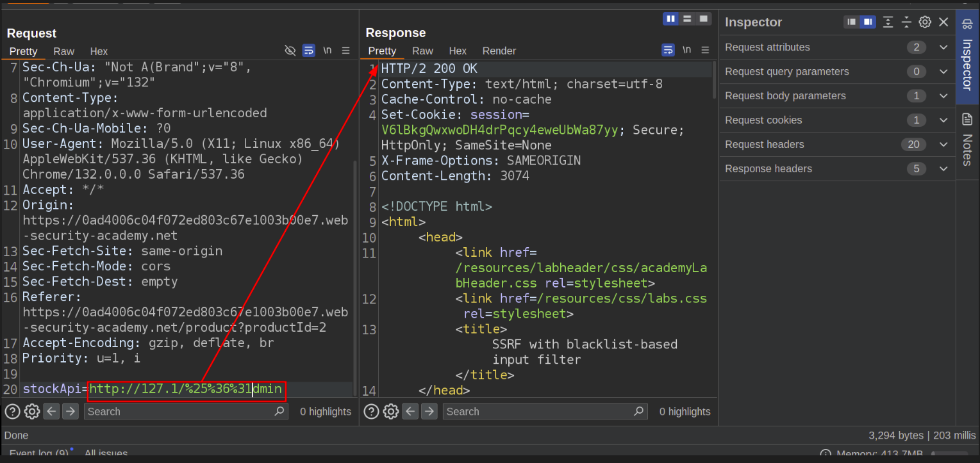Click Request panel 0 highlights label
This screenshot has width=980, height=463.
326,412
